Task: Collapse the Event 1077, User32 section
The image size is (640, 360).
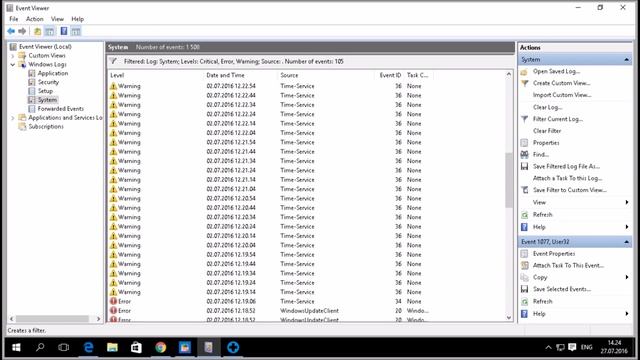Action: [x=627, y=242]
